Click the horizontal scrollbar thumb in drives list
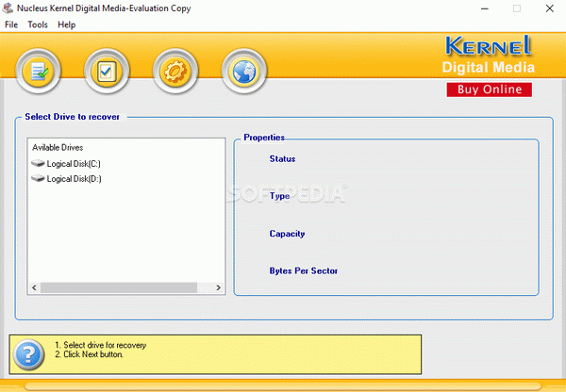Viewport: 566px width, 392px height. click(119, 287)
